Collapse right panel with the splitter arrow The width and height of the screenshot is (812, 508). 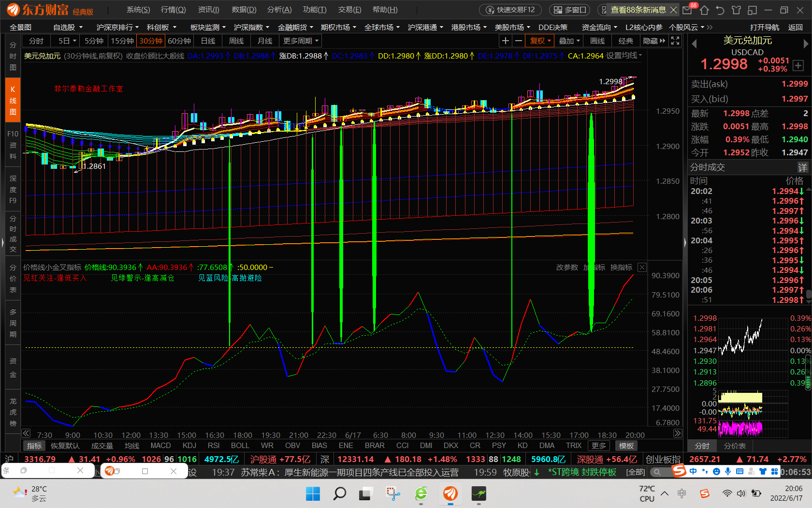(685, 243)
